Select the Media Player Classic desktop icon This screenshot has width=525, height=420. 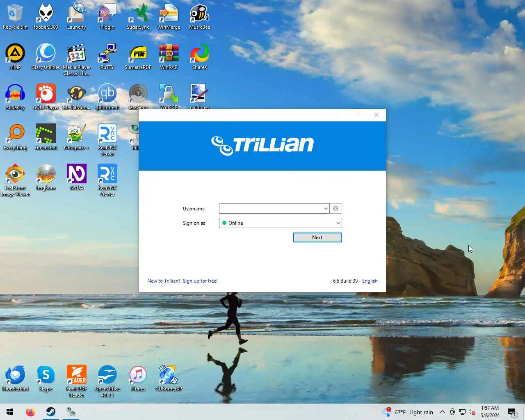click(76, 59)
